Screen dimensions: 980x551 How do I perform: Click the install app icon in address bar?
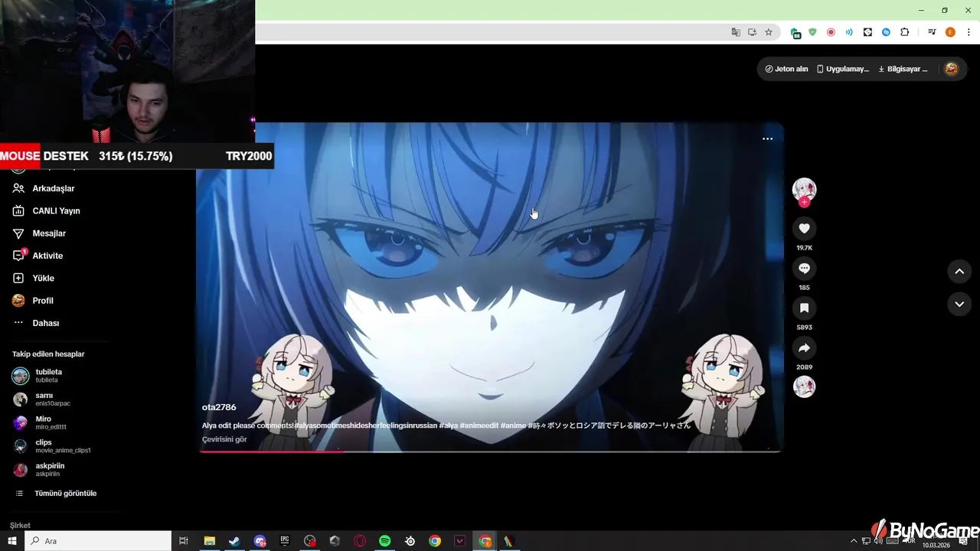point(753,32)
